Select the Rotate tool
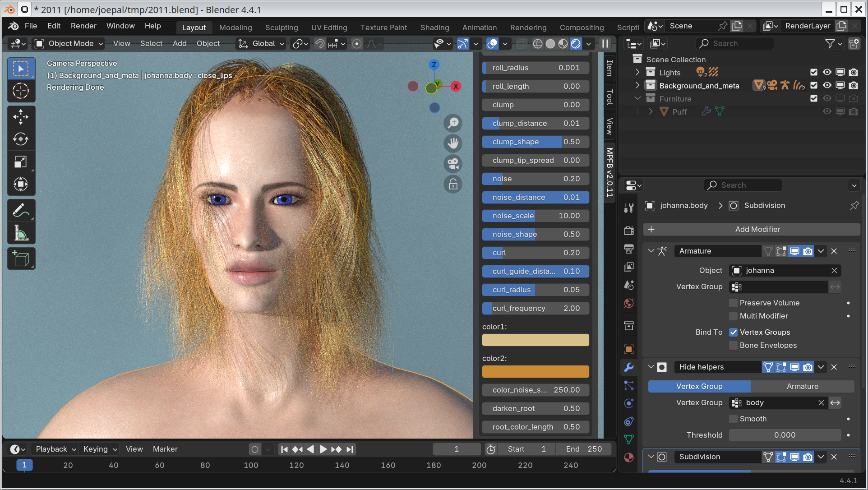Screen dimensions: 868x490 coord(21,139)
